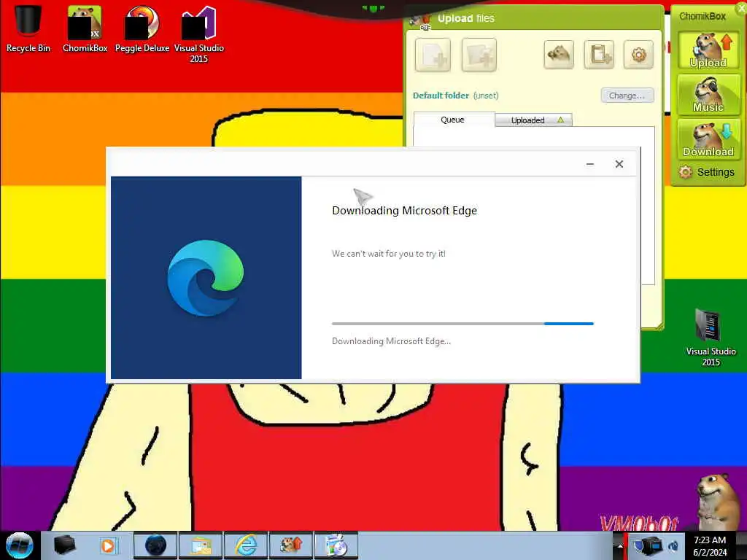Click the (unset) folder value text
747x560 pixels.
486,96
